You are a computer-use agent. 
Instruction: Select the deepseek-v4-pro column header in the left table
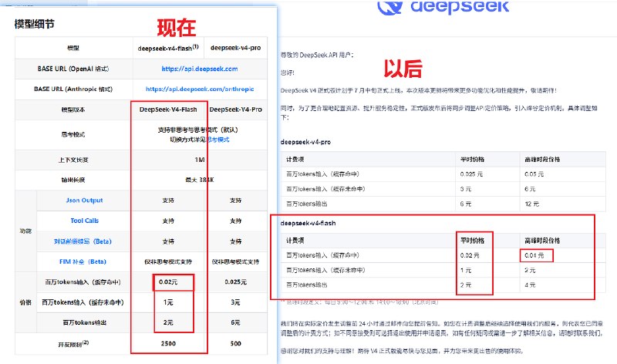(x=236, y=48)
